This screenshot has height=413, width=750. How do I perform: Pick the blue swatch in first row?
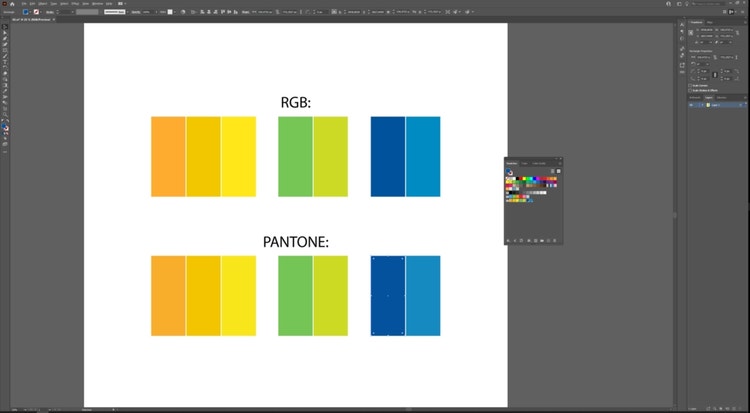534,178
